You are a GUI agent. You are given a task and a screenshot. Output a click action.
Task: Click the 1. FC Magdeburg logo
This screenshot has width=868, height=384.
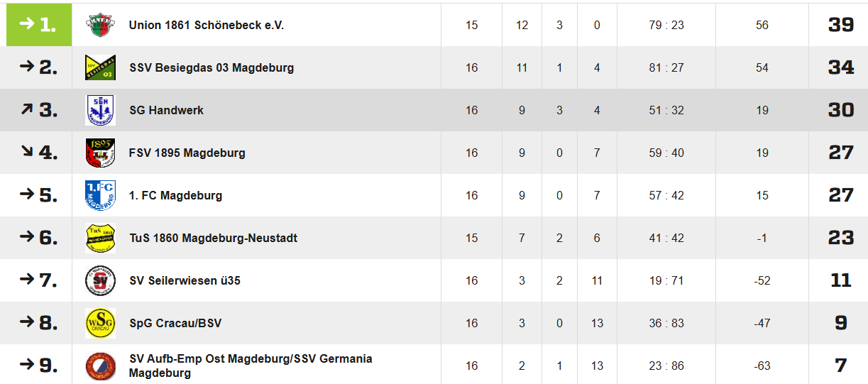click(x=100, y=195)
